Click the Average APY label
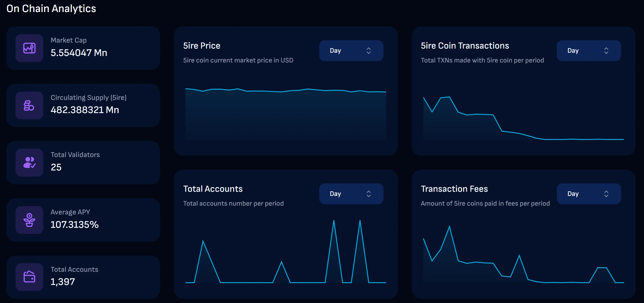 click(70, 212)
